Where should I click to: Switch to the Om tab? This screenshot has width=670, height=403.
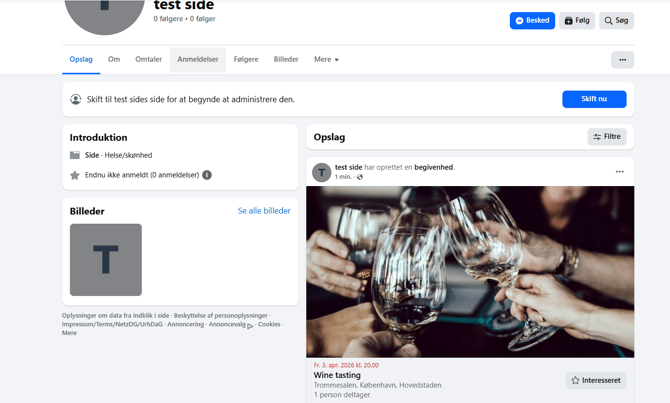point(114,60)
